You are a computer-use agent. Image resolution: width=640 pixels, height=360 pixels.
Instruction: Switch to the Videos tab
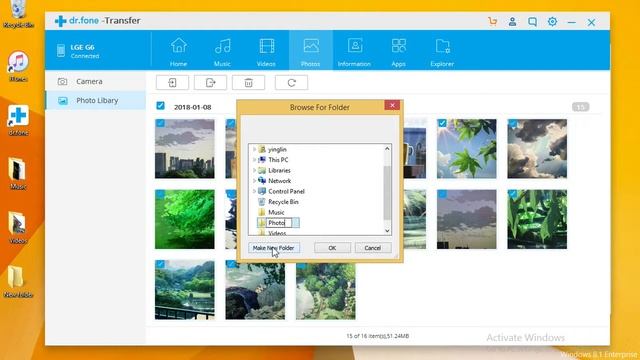[x=266, y=51]
